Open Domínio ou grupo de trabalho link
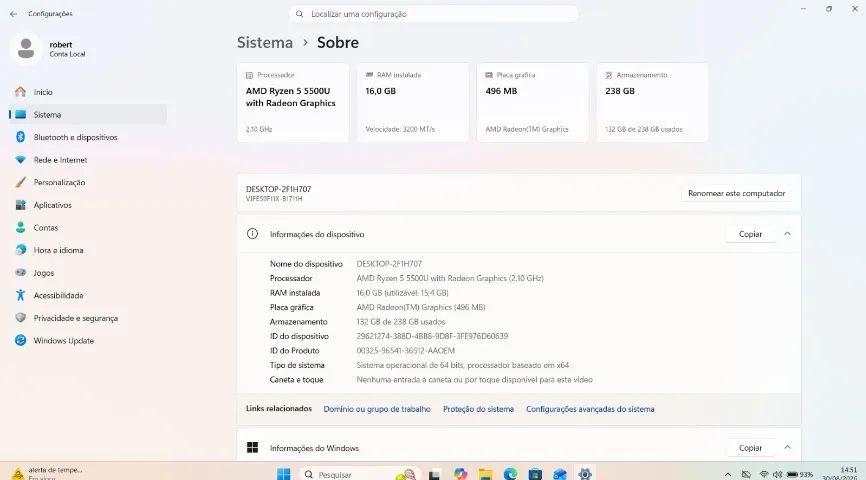The image size is (866, 480). click(x=377, y=409)
